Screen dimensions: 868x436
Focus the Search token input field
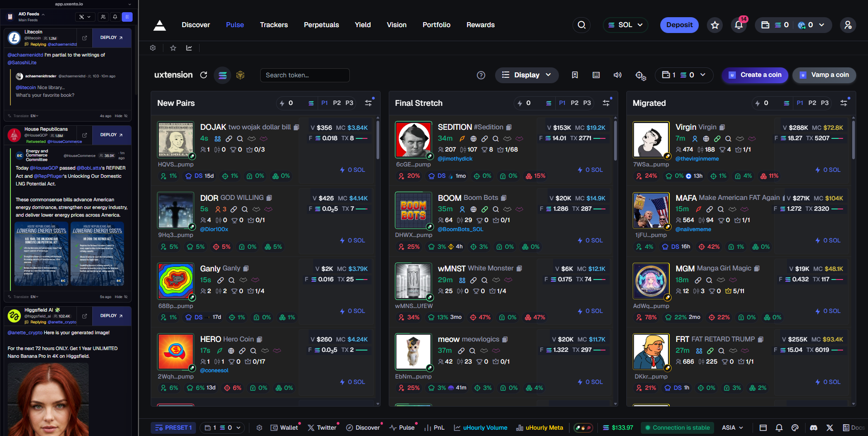pos(305,75)
